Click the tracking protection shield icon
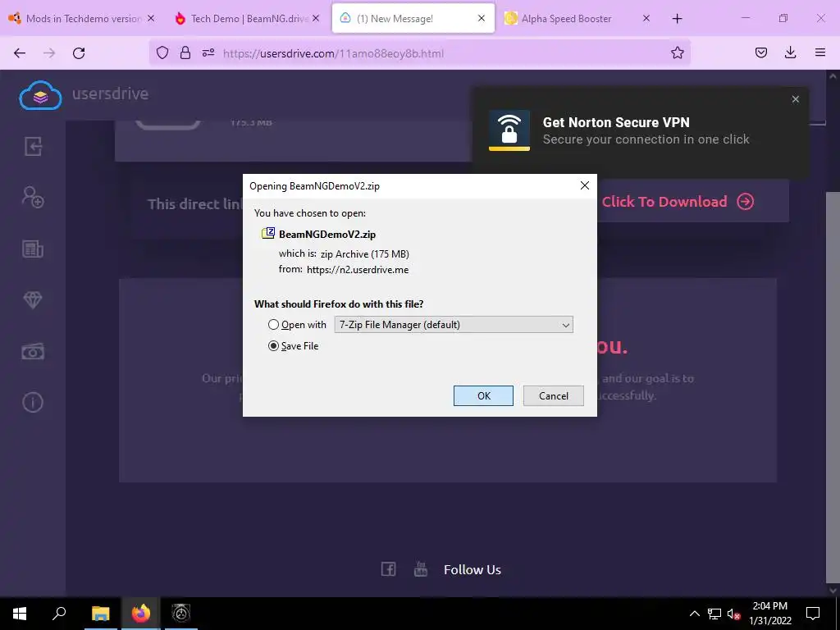This screenshot has width=840, height=630. [162, 52]
